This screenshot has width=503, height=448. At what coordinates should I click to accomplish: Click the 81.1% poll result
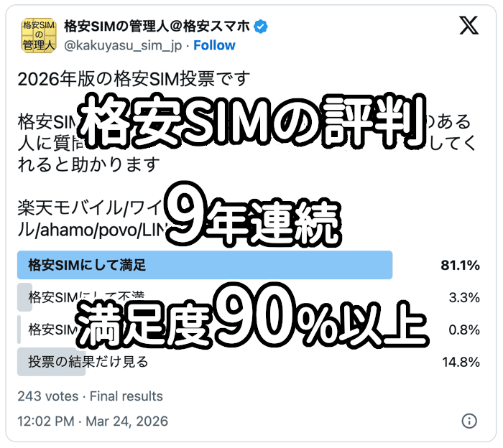[x=460, y=266]
